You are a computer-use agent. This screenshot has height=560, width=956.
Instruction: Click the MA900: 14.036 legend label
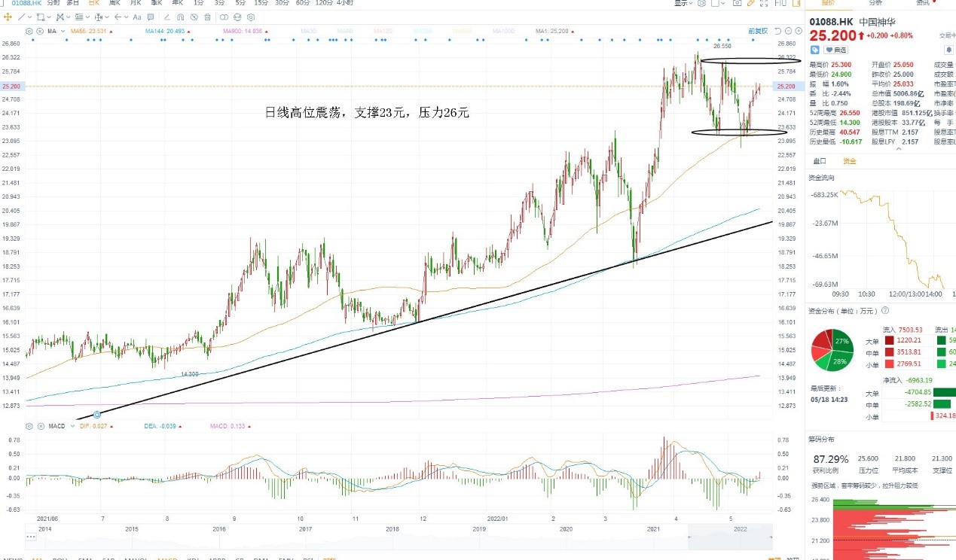coord(243,31)
